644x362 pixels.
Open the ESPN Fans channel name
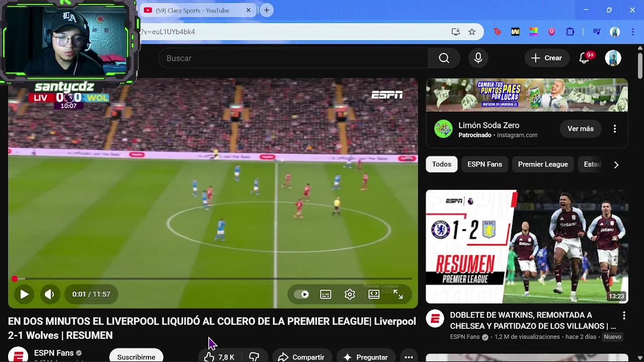click(54, 353)
